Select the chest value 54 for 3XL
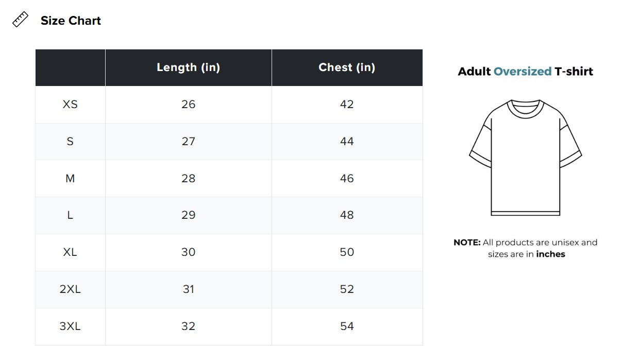This screenshot has height=364, width=640. point(347,326)
